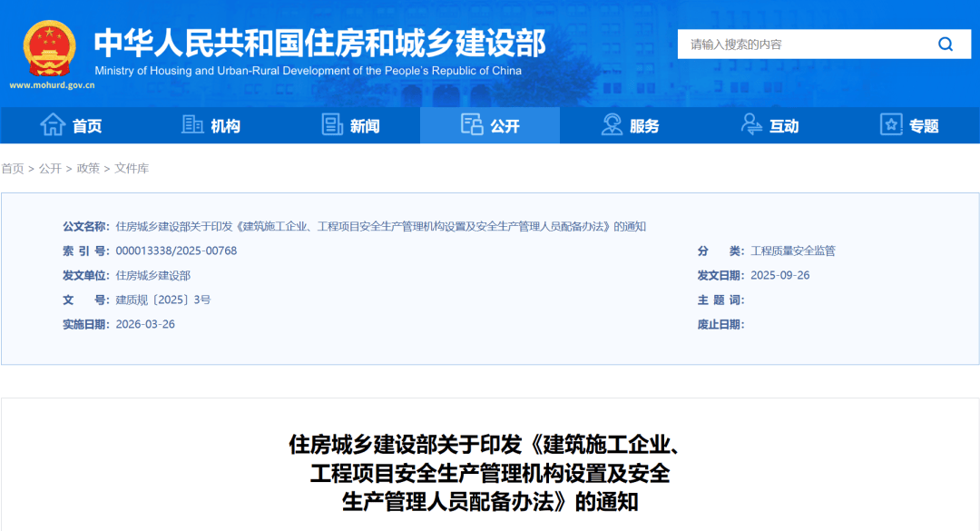Click the 文件库 breadcrumb link

coord(132,169)
